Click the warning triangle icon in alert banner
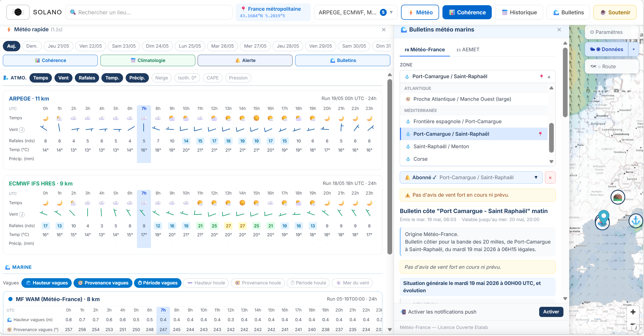 [x=408, y=195]
